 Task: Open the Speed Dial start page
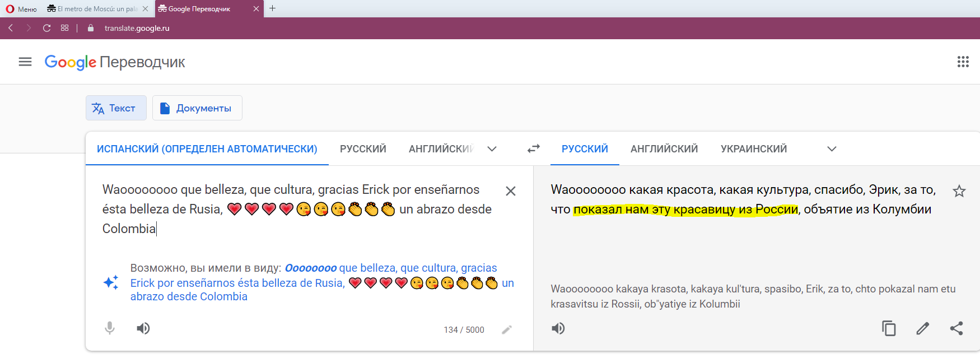[x=65, y=28]
